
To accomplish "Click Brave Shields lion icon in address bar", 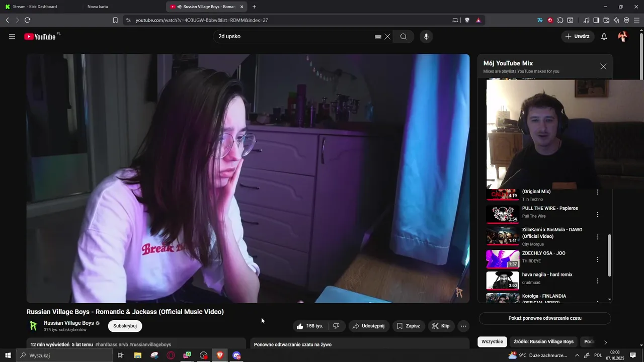I will [x=467, y=20].
